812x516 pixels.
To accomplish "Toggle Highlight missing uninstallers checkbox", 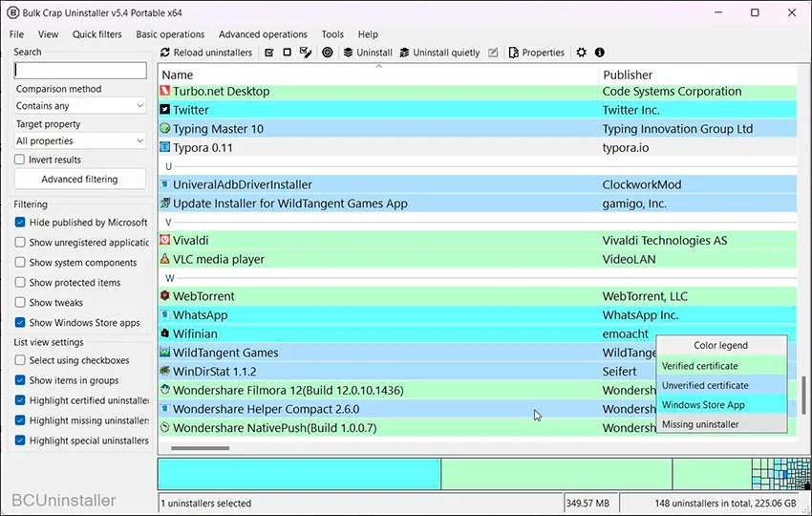I will click(20, 420).
